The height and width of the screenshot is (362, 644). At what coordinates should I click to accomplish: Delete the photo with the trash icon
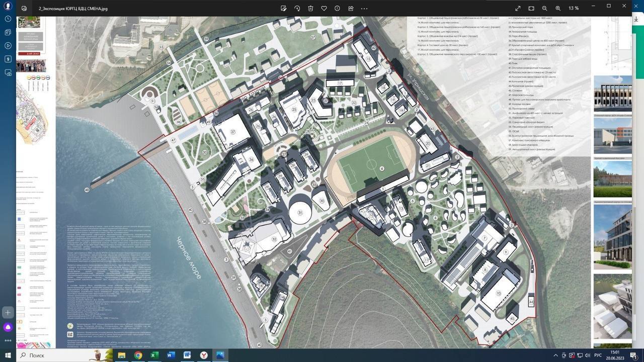click(x=310, y=9)
